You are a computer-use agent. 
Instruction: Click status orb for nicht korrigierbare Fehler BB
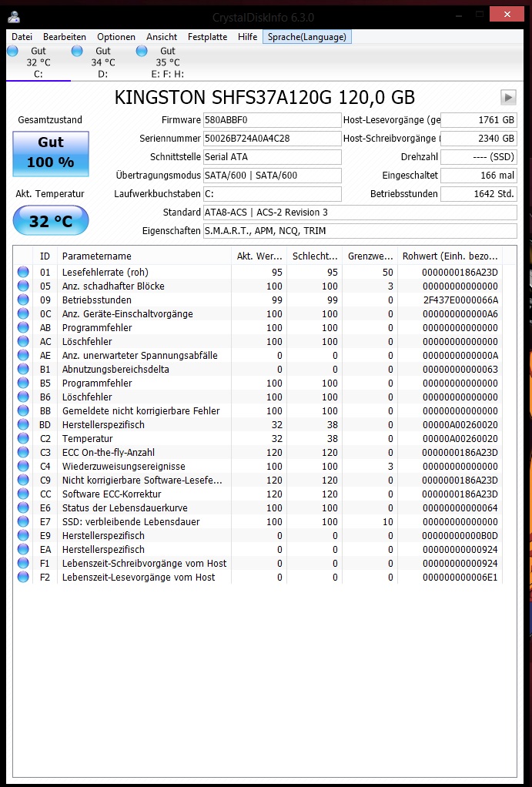click(23, 410)
